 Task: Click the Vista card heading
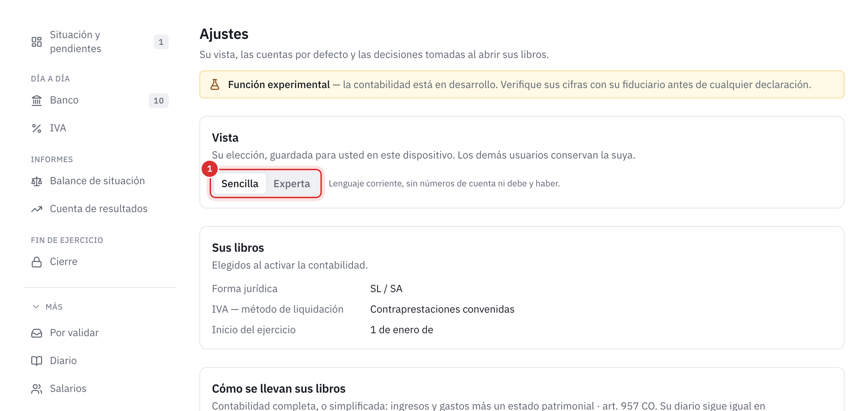point(225,138)
